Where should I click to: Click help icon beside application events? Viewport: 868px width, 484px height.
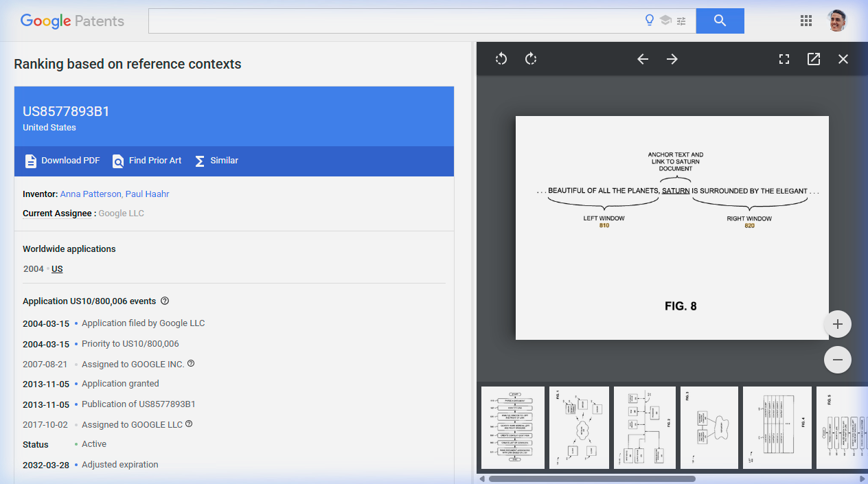tap(164, 301)
